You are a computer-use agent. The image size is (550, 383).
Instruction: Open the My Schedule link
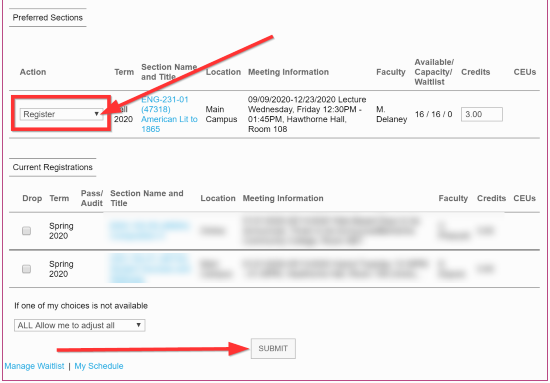click(x=99, y=366)
